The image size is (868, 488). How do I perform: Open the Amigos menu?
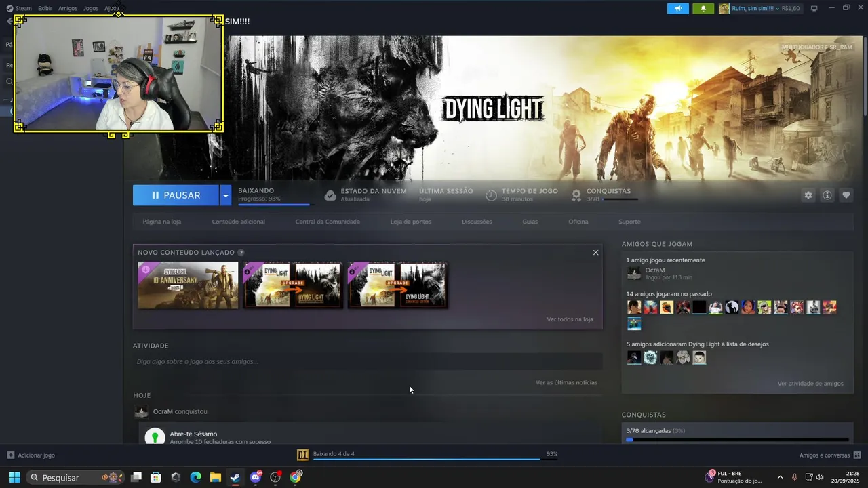pos(68,8)
